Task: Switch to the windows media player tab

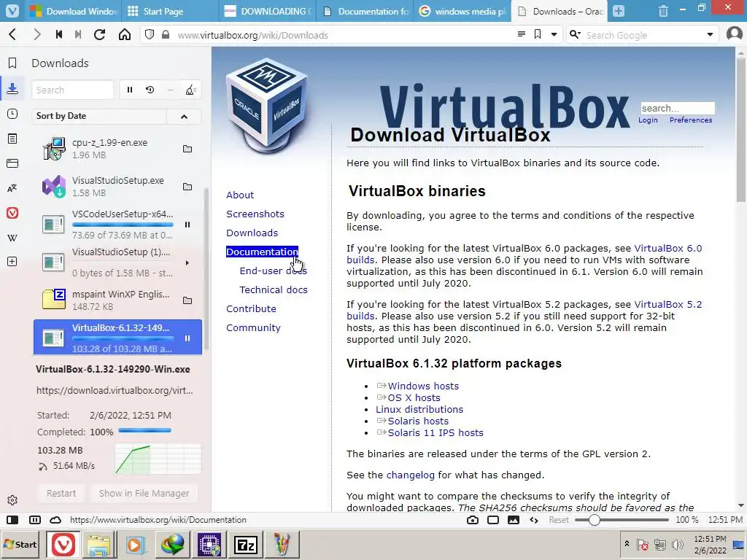Action: [462, 11]
